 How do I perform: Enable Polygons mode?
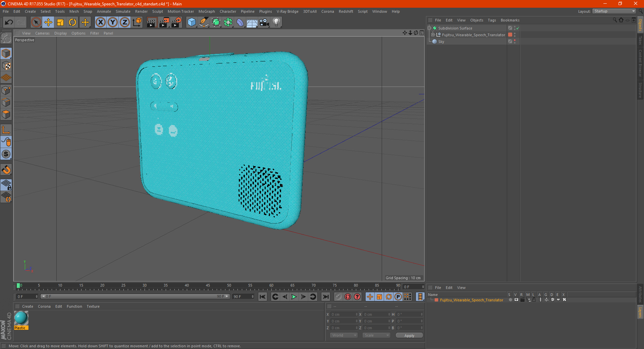pyautogui.click(x=6, y=114)
